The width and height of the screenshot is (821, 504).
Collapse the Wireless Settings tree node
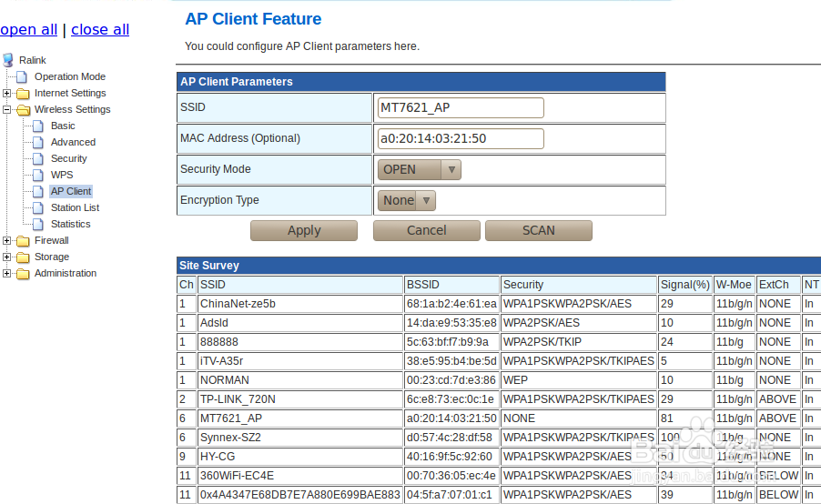pyautogui.click(x=6, y=109)
